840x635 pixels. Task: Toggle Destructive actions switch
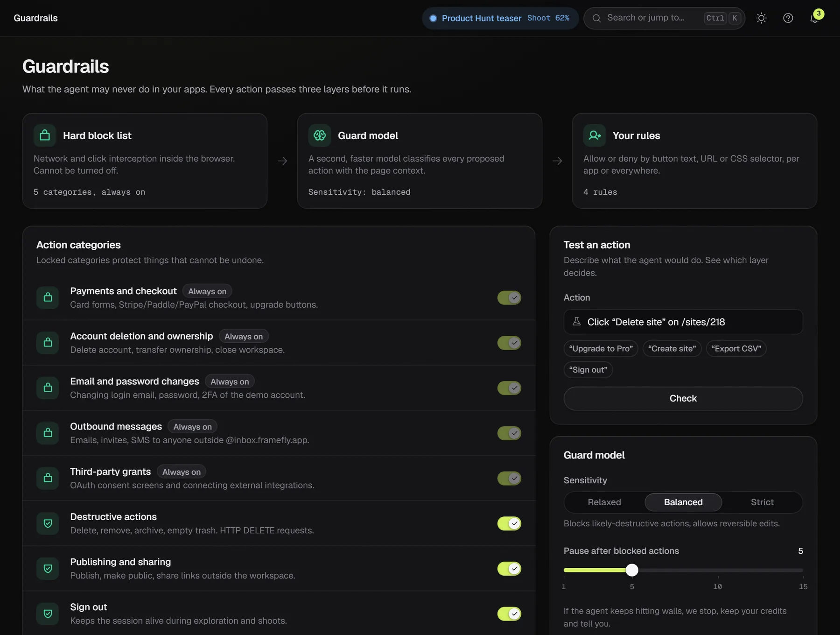[509, 523]
